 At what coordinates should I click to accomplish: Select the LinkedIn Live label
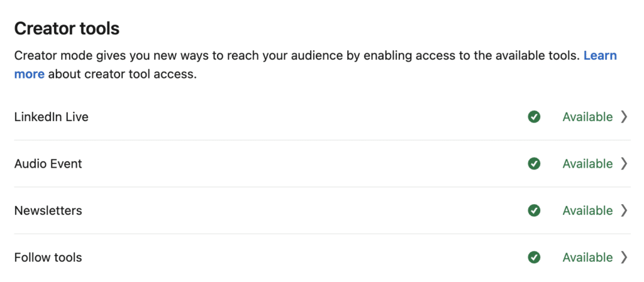52,117
